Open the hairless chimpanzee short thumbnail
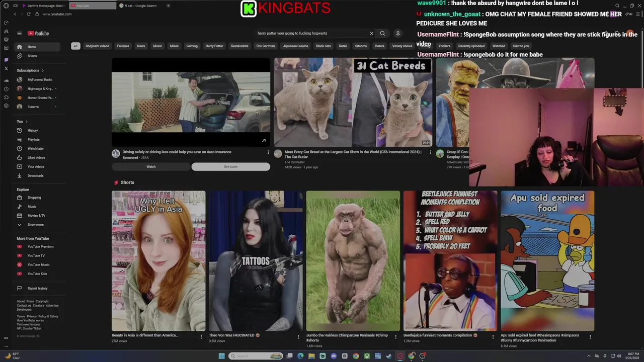This screenshot has height=362, width=644. 353,260
